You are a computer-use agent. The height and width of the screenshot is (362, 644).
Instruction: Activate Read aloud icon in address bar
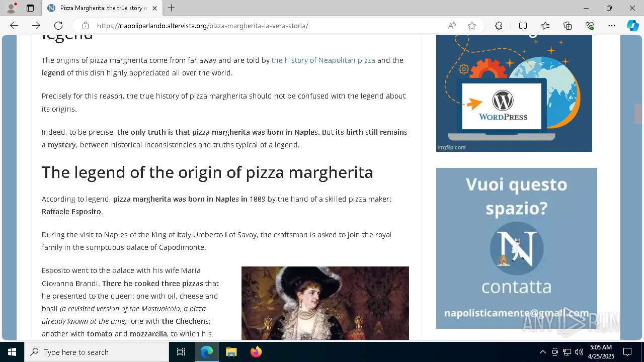452,26
